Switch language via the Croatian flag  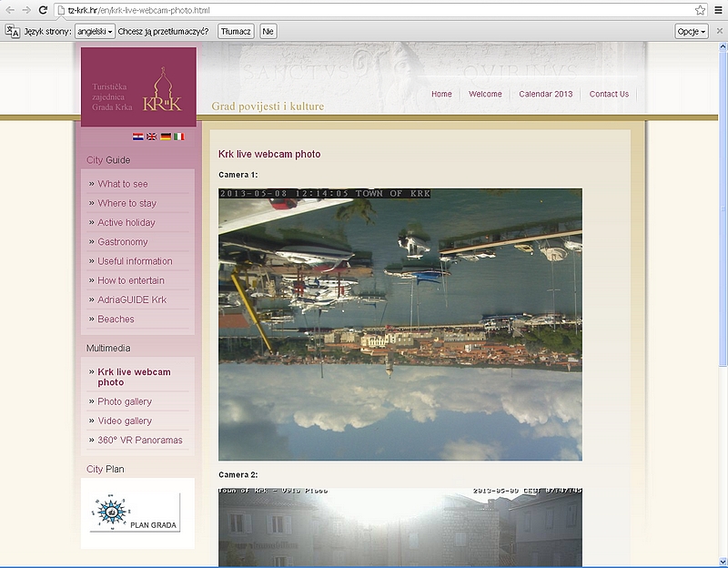click(x=138, y=137)
